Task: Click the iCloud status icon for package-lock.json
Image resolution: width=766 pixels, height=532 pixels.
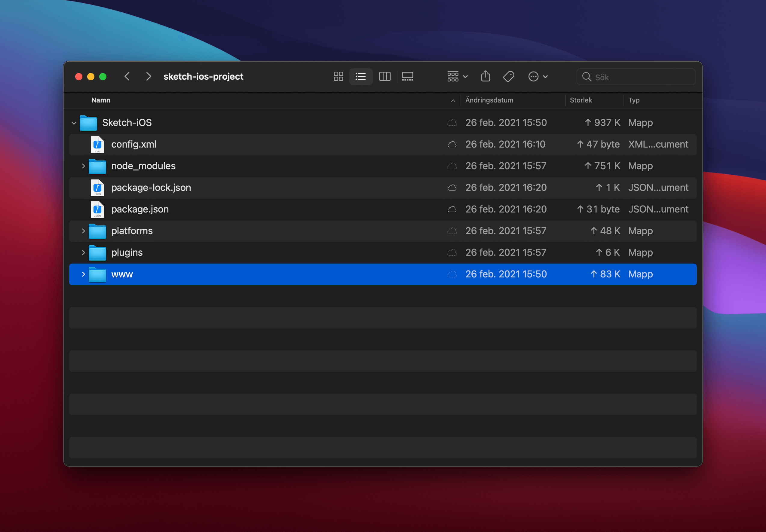Action: click(x=452, y=188)
